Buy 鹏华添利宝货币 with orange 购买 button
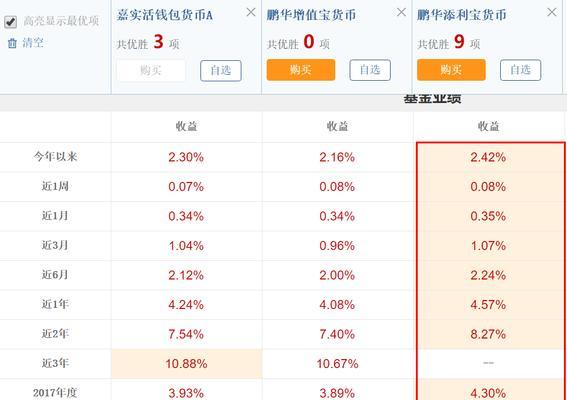The image size is (567, 400). (x=451, y=70)
